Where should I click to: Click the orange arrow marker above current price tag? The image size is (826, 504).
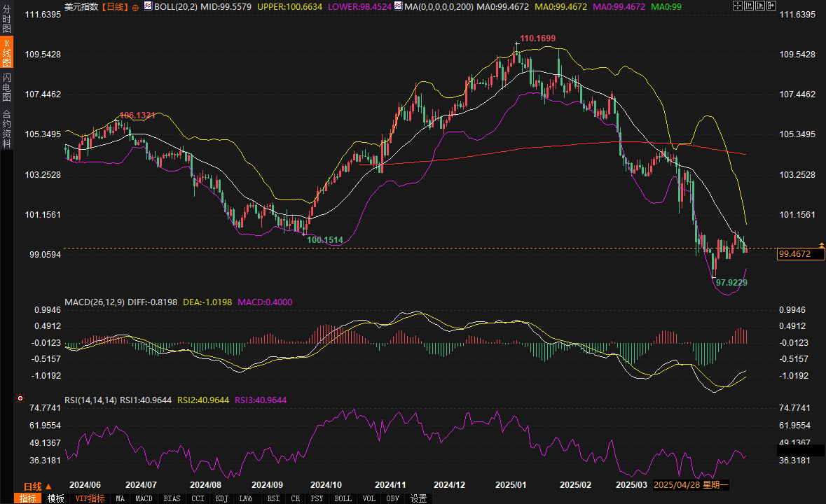pyautogui.click(x=821, y=245)
